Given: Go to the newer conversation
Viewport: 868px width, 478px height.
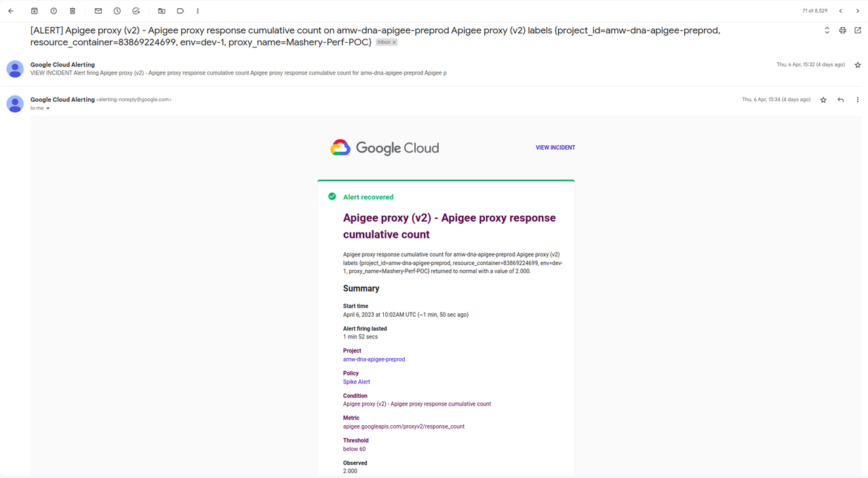Looking at the screenshot, I should click(841, 11).
